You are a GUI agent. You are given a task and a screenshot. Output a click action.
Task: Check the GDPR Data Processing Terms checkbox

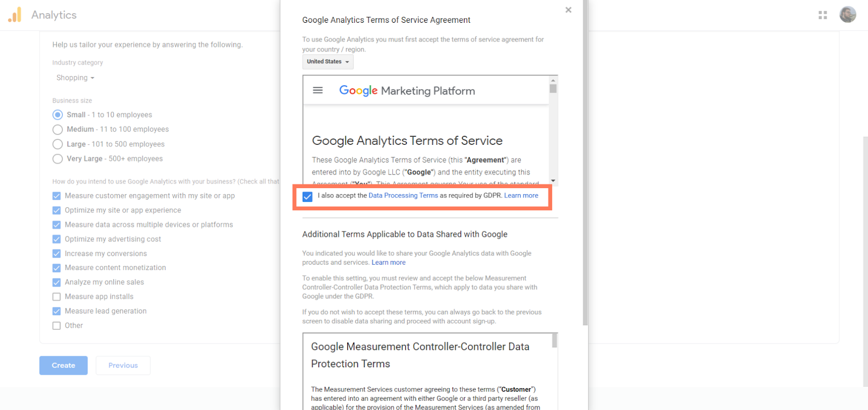coord(308,196)
